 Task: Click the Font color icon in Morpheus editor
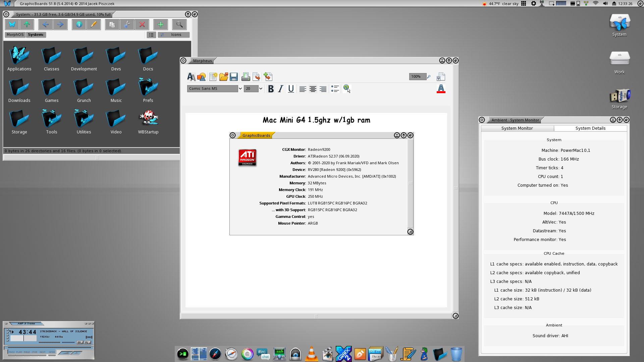[440, 89]
